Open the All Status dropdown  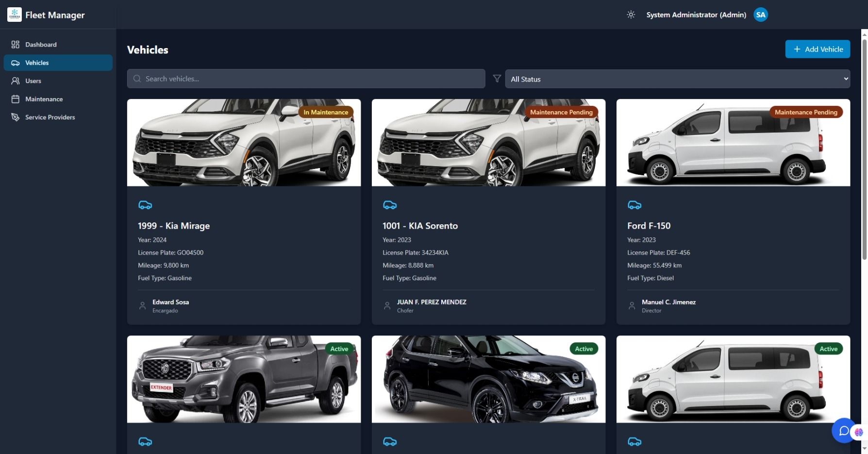pos(678,79)
